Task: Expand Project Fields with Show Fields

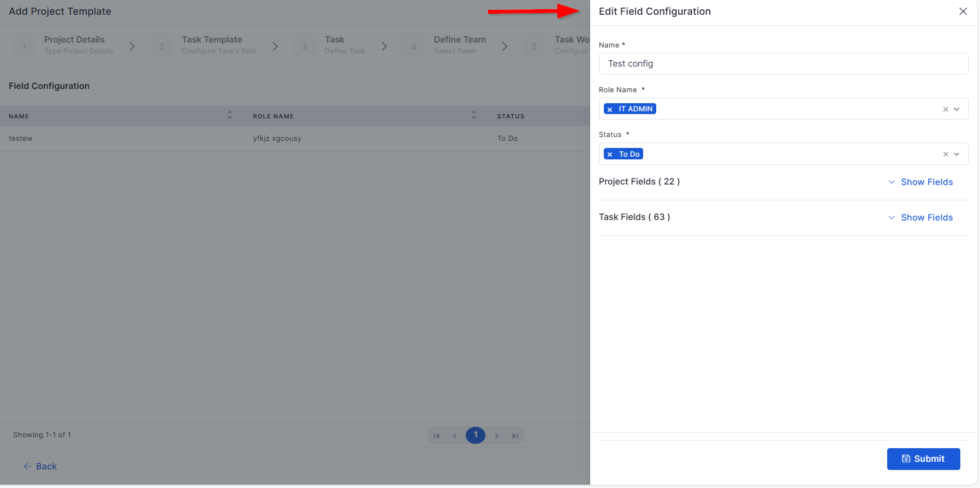Action: tap(920, 182)
